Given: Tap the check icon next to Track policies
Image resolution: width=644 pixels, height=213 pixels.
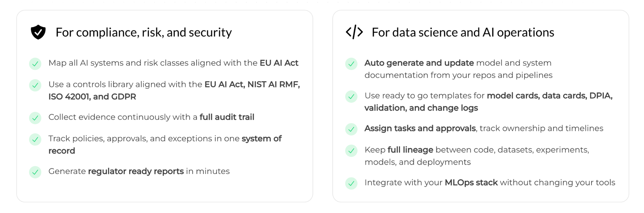Looking at the screenshot, I should (x=35, y=139).
